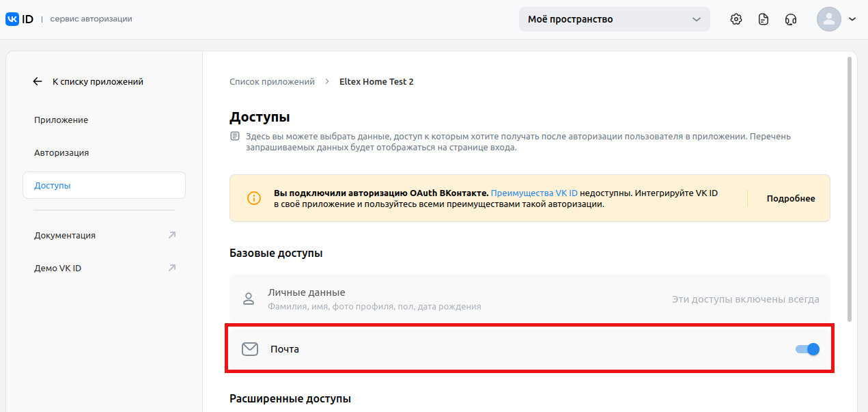Click external arrow icon next to Документация
868x412 pixels.
[x=172, y=235]
